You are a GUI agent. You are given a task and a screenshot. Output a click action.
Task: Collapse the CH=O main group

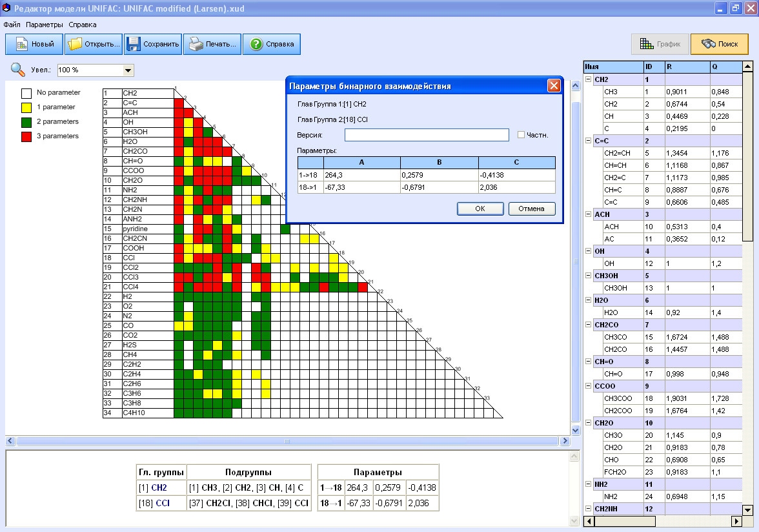click(x=589, y=361)
